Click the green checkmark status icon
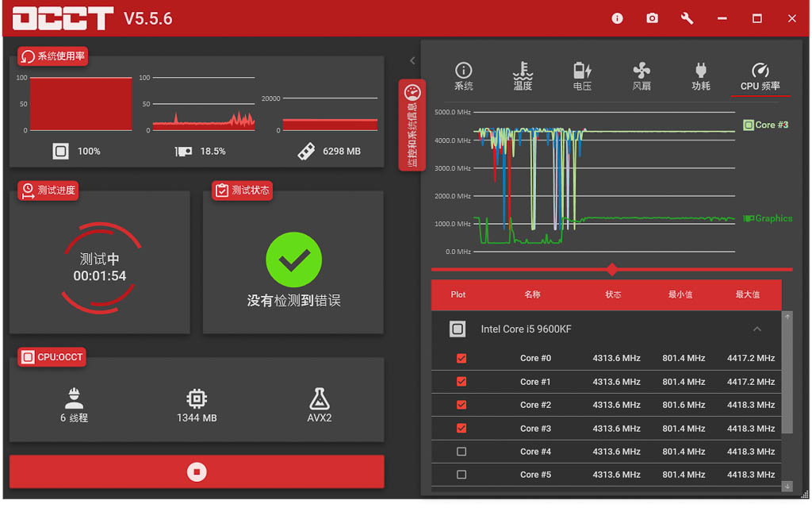The image size is (812, 508). click(293, 260)
